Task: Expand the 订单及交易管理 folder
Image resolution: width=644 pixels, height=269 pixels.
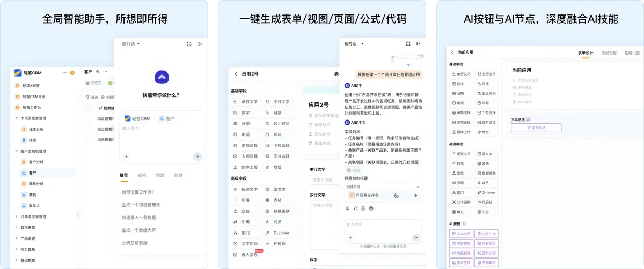Action: click(16, 217)
